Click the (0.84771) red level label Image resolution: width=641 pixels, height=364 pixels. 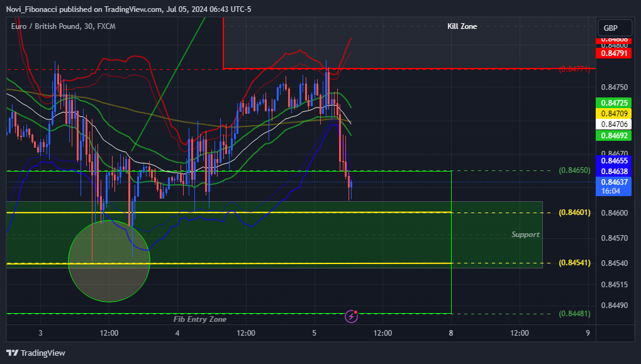[x=574, y=69]
